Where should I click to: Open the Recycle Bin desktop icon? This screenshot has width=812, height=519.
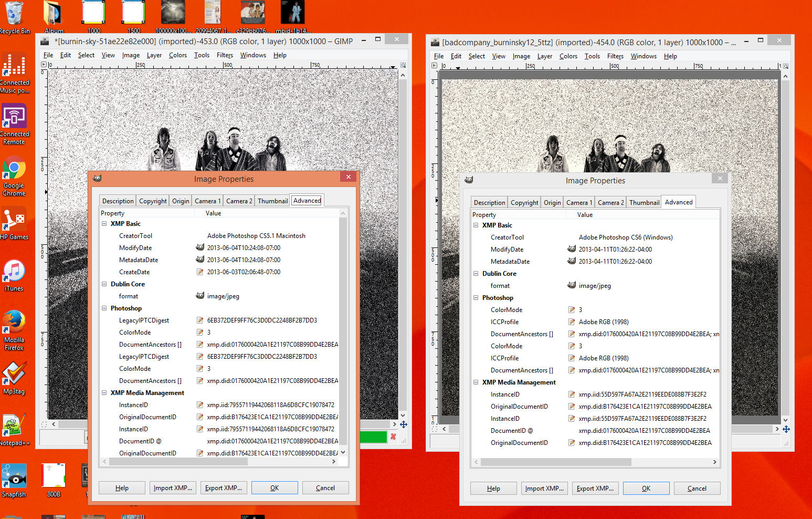coord(14,16)
